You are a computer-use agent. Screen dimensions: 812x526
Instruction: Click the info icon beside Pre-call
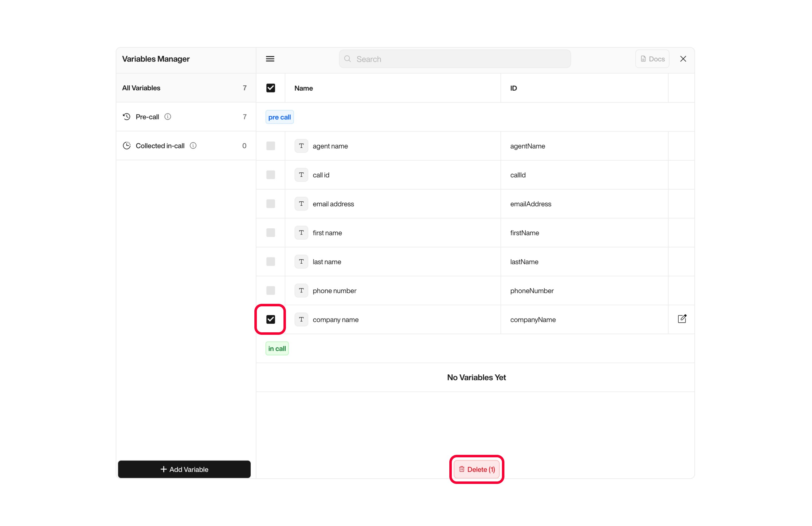tap(168, 117)
